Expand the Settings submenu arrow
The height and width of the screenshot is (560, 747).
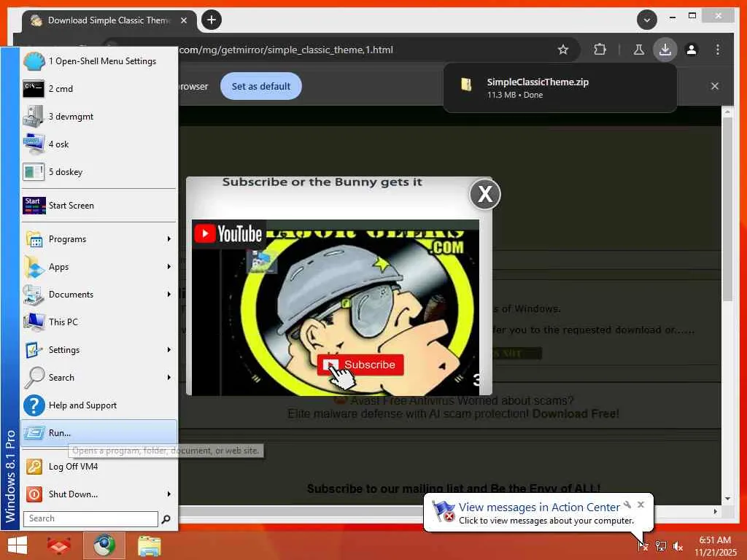(x=169, y=349)
